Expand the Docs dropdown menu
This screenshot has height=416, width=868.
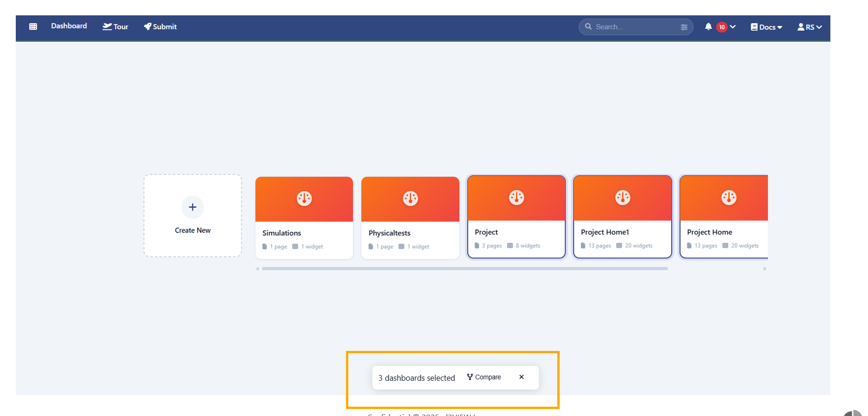point(766,27)
